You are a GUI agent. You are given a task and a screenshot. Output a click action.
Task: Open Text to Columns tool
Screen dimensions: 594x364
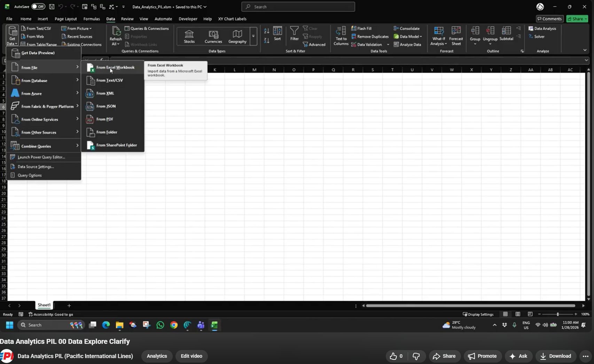click(x=340, y=37)
